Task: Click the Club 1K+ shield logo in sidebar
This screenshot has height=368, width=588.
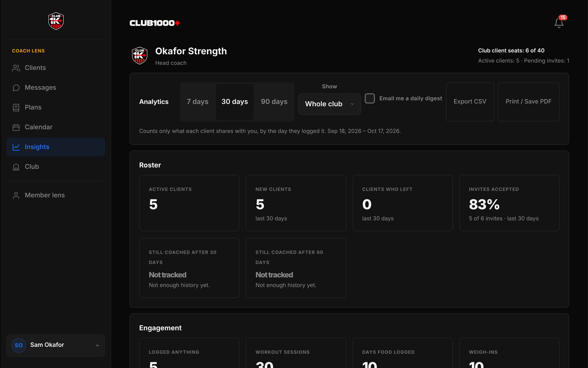Action: [56, 21]
